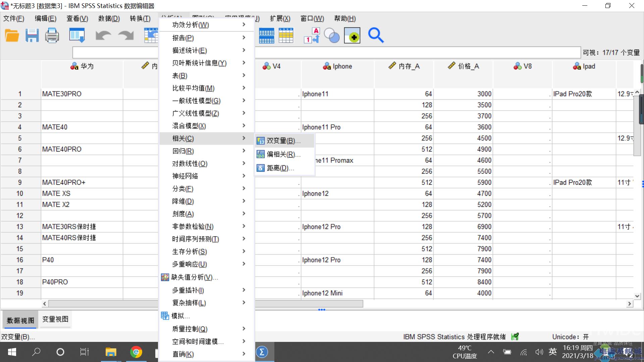
Task: Click the 双变量 correlation icon
Action: [261, 140]
